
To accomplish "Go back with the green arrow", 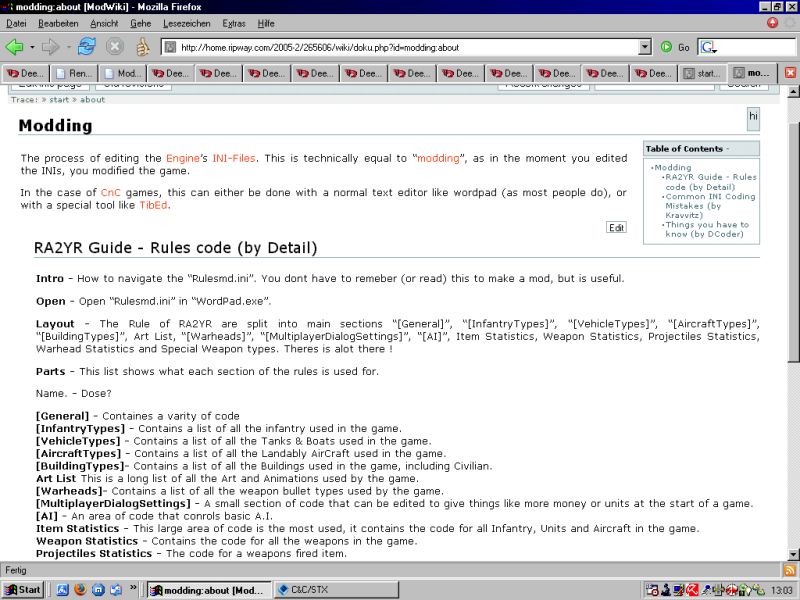I will (15, 47).
